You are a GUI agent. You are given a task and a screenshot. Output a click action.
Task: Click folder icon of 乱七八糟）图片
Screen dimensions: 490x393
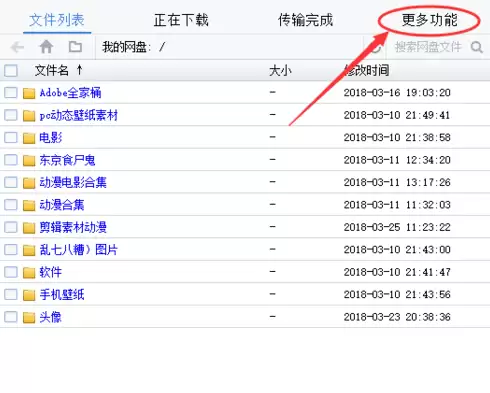pos(29,250)
